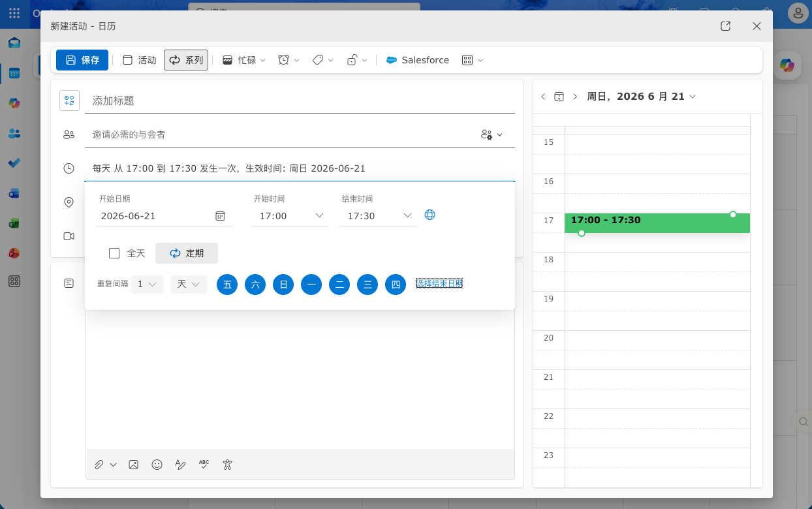This screenshot has height=509, width=812.
Task: Open To Do checkmark app in sidebar
Action: point(14,163)
